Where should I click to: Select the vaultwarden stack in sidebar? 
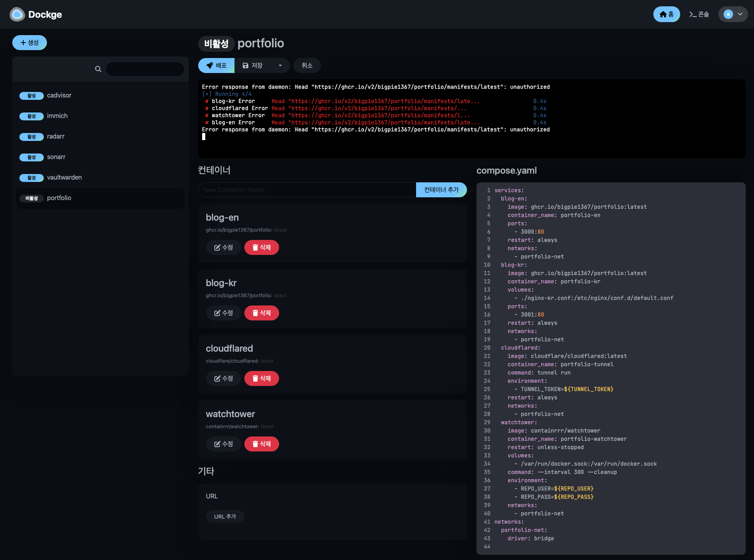coord(64,178)
